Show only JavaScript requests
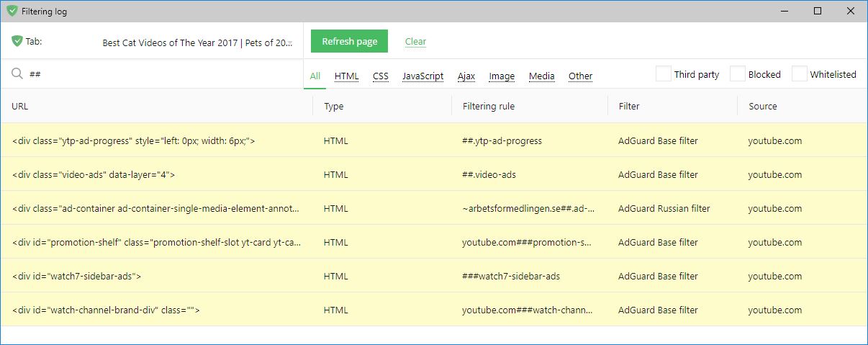The image size is (868, 345). [x=422, y=76]
